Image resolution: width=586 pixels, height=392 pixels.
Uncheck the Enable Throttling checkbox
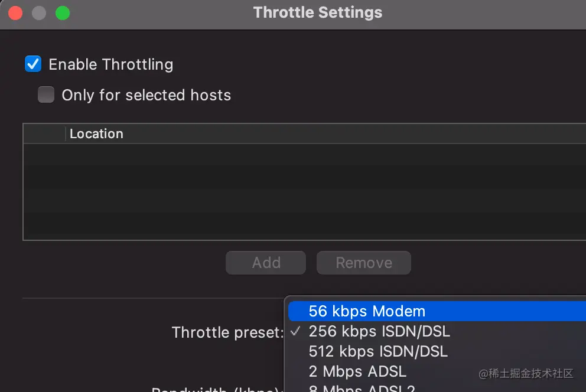[x=33, y=64]
